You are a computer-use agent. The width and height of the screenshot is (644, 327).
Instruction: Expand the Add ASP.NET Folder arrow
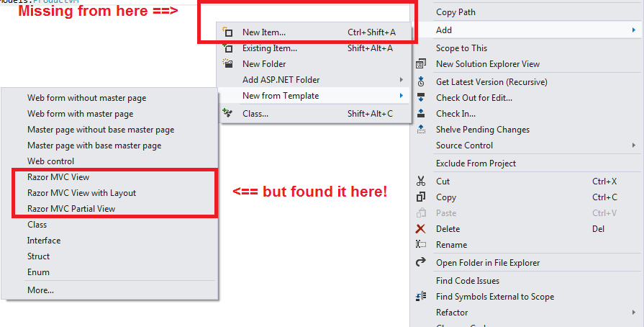[402, 80]
